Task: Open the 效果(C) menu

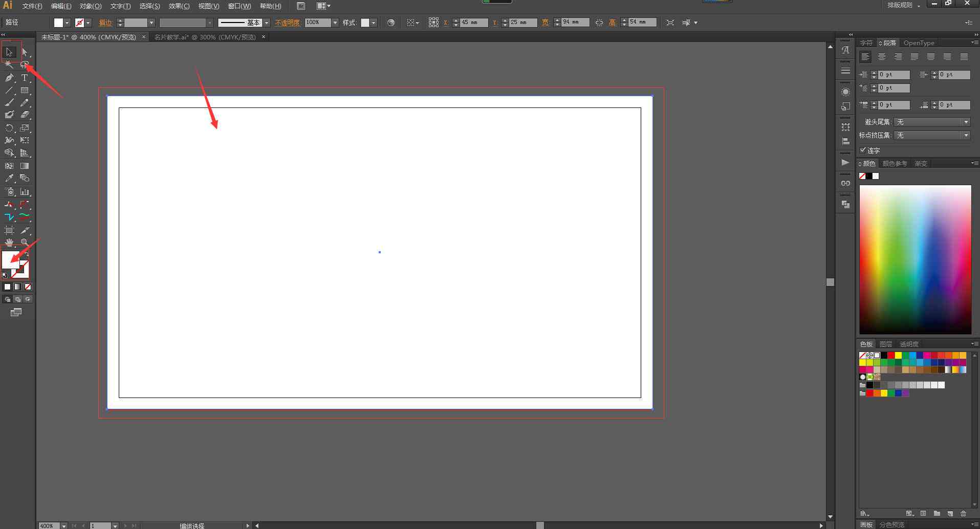Action: point(179,6)
